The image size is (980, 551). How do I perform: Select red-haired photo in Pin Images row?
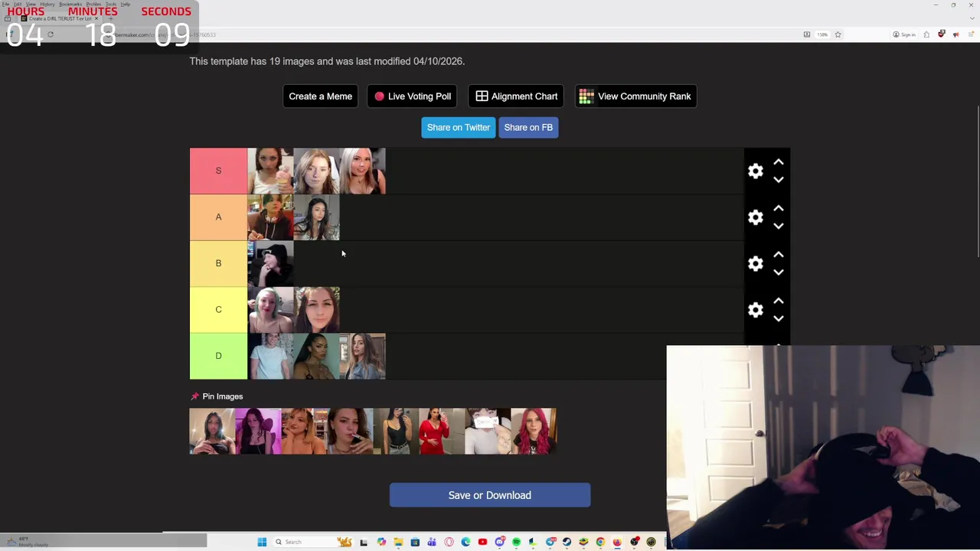[534, 432]
